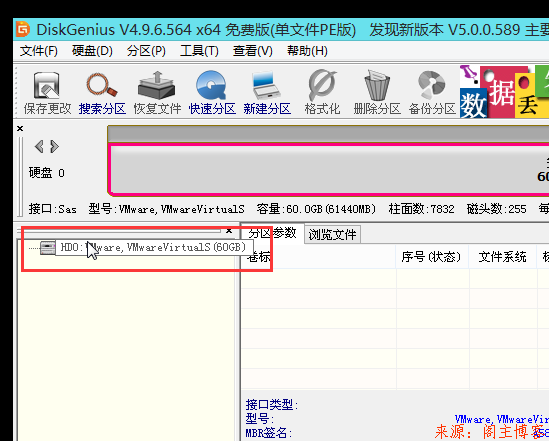
Task: Click Backup Partition (备份分区) icon
Action: tap(432, 93)
